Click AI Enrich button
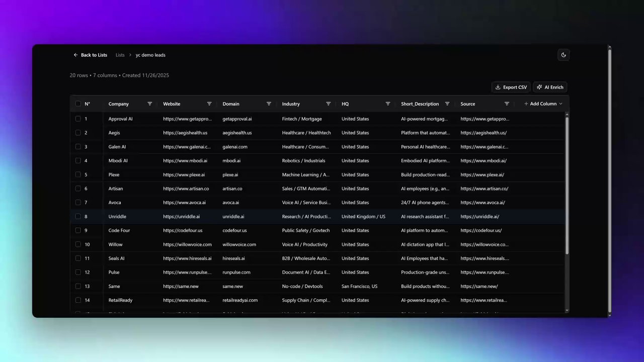Viewport: 644px width, 362px height. pyautogui.click(x=550, y=87)
